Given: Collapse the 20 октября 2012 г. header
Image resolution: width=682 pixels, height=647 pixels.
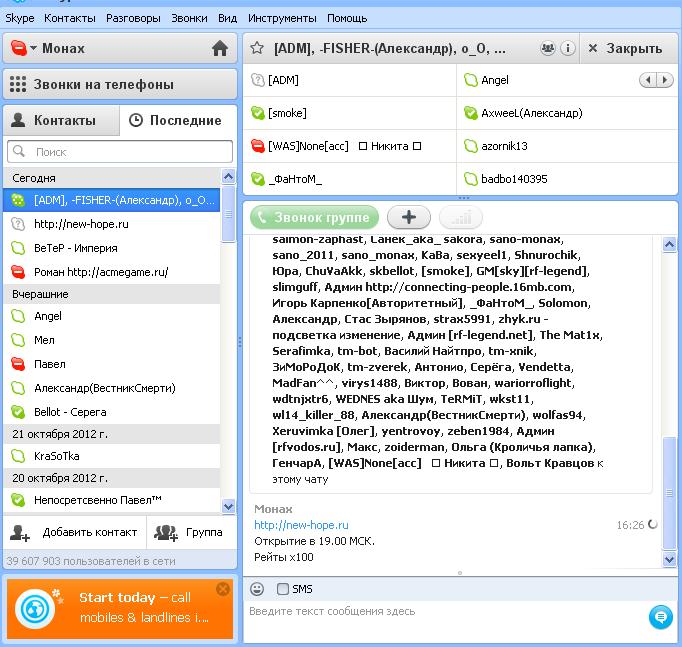Looking at the screenshot, I should [112, 478].
